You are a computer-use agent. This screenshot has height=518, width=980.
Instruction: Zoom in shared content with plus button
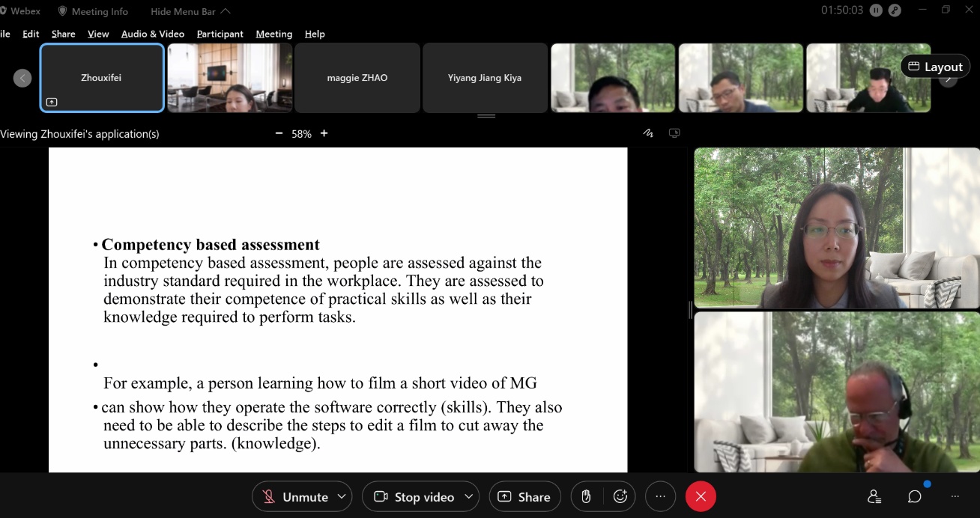(x=324, y=133)
